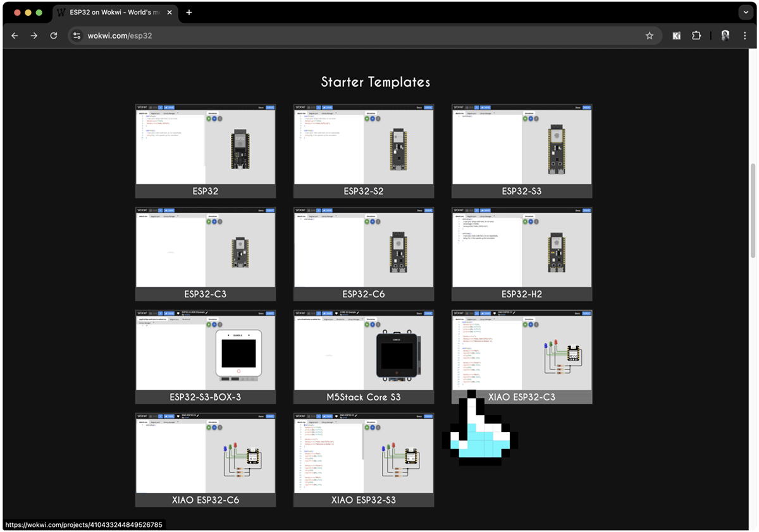Click the Ki browser extension icon

click(x=676, y=35)
